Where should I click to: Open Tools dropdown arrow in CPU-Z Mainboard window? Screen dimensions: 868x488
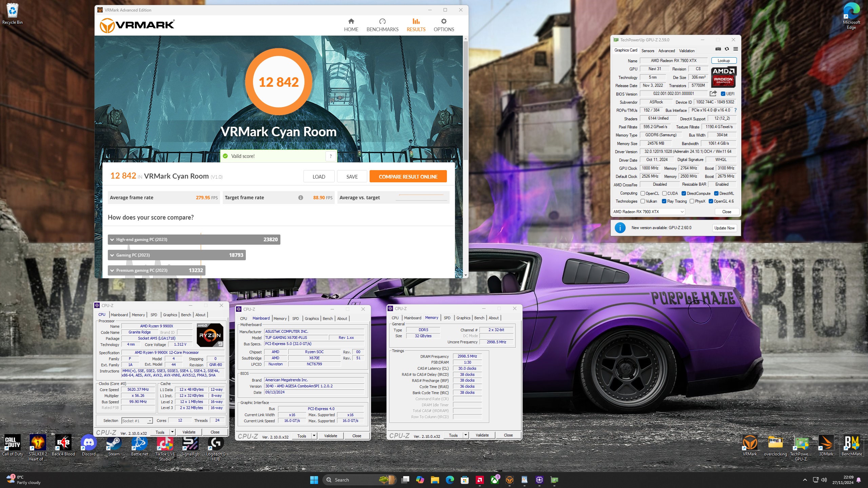coord(314,436)
